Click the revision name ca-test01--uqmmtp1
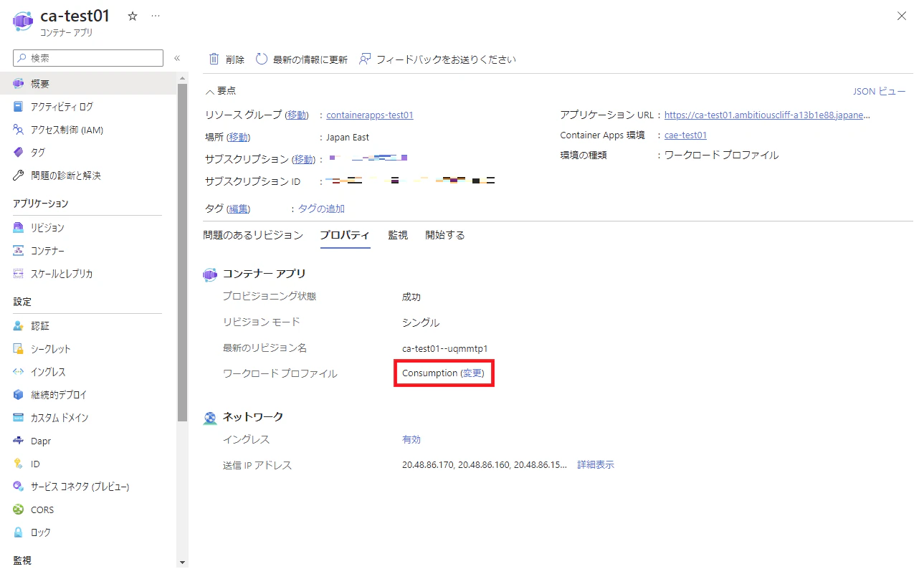 (x=445, y=348)
